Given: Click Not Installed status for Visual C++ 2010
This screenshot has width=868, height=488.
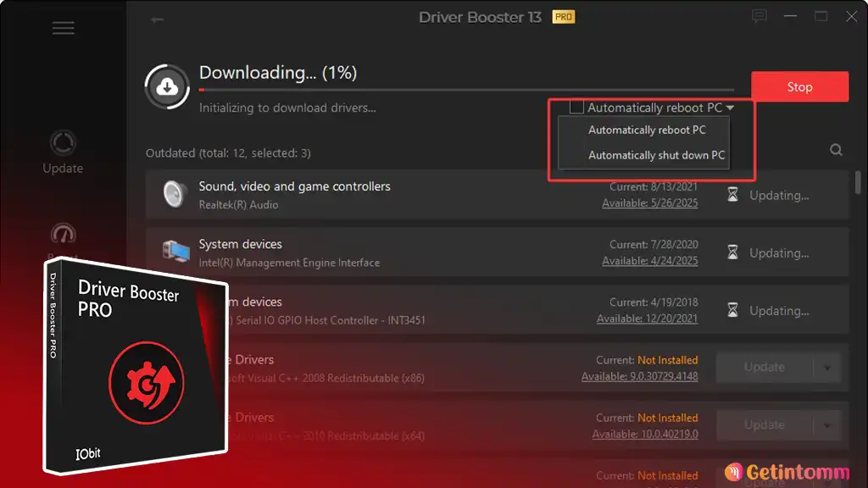Looking at the screenshot, I should (668, 418).
